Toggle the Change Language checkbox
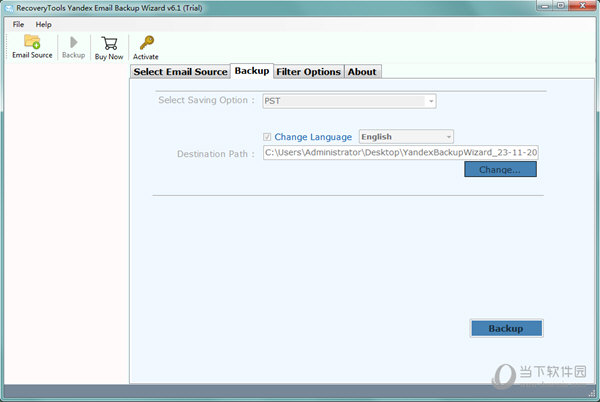Screen dimensions: 600x402 [267, 137]
